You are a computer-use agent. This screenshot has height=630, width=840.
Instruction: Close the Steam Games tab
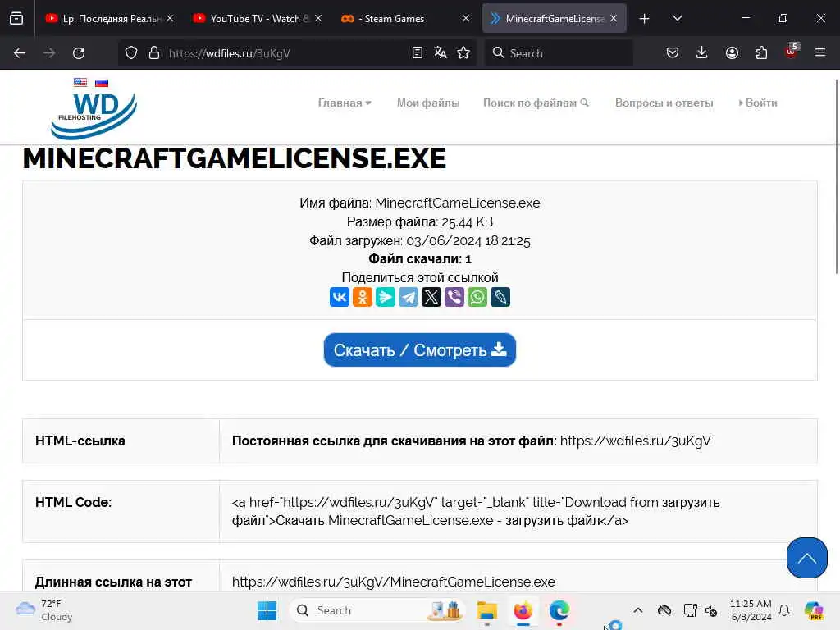point(466,19)
